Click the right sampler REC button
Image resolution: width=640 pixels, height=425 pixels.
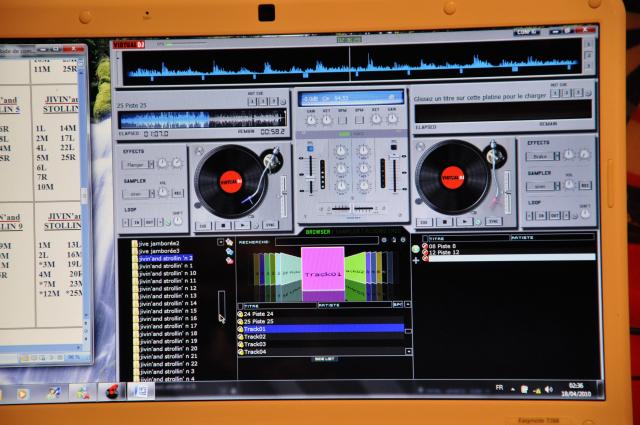pos(584,185)
